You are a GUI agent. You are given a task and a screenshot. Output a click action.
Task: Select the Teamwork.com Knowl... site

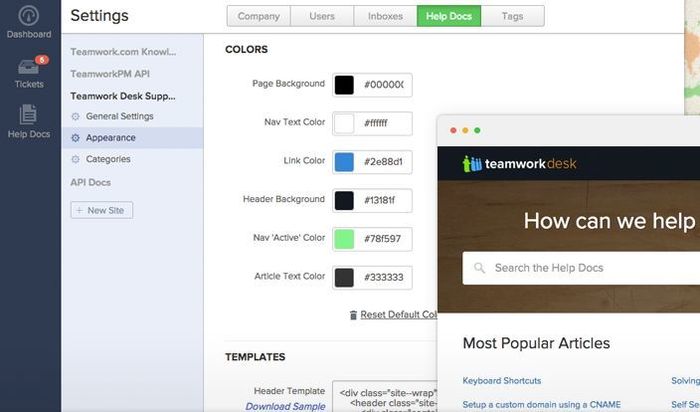[123, 52]
